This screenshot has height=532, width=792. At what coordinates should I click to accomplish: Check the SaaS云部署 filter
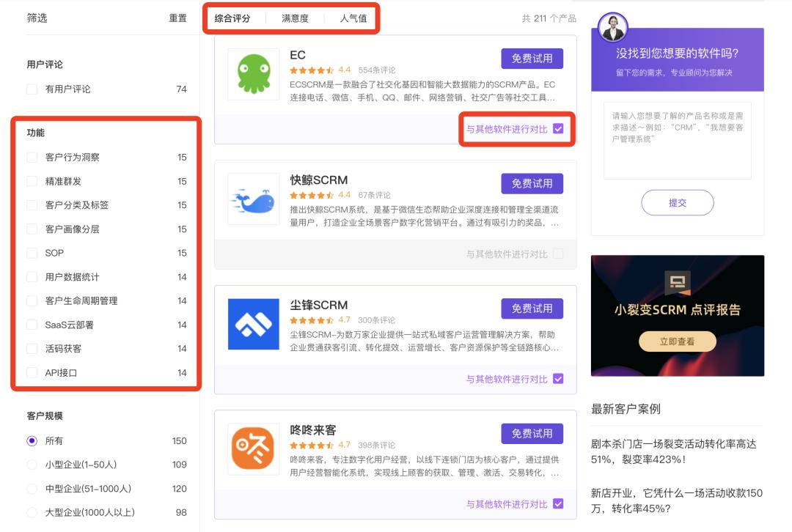coord(32,325)
